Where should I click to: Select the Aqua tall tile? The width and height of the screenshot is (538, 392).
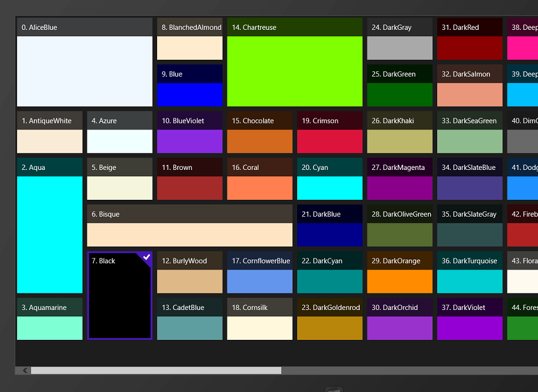point(50,226)
